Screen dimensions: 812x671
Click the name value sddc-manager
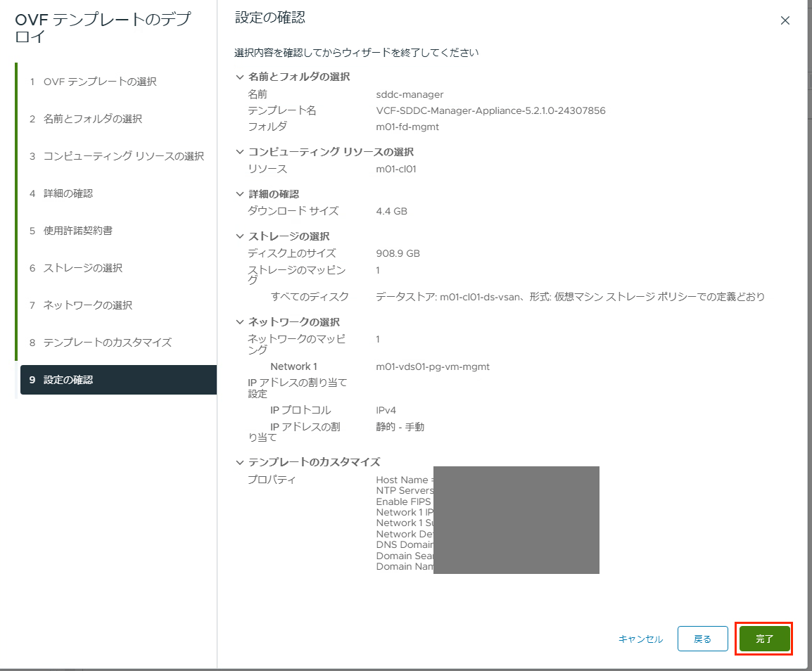tap(410, 94)
